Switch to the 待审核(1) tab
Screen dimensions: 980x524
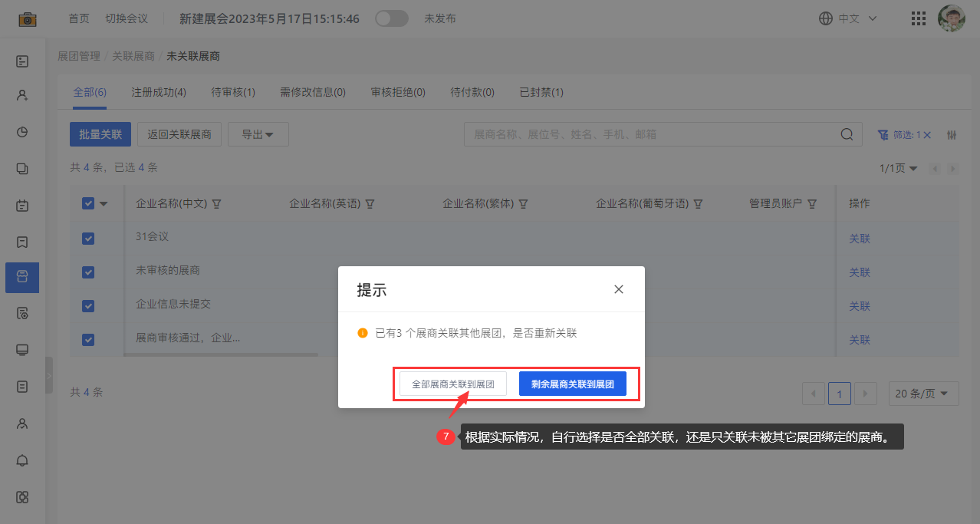tap(233, 92)
